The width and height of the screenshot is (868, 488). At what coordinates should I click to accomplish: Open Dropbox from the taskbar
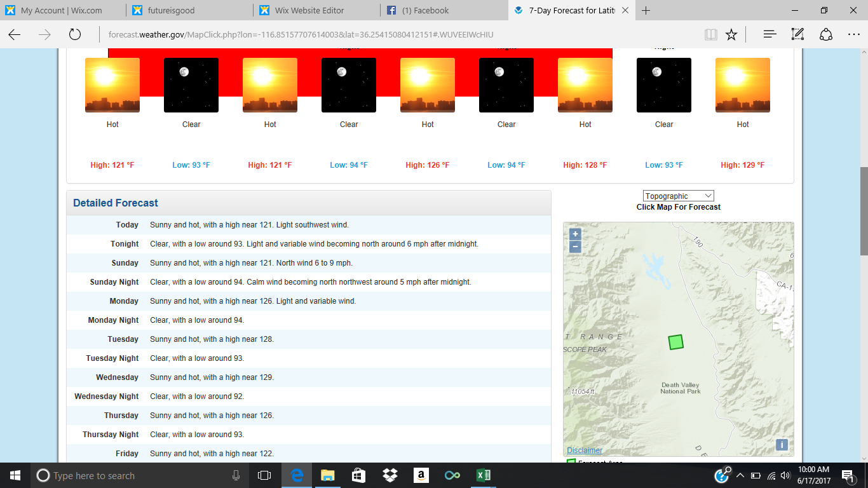point(390,475)
